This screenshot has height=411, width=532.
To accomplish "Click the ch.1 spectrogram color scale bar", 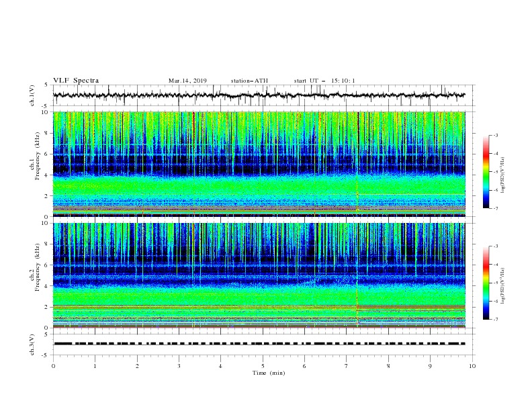I will pos(486,172).
